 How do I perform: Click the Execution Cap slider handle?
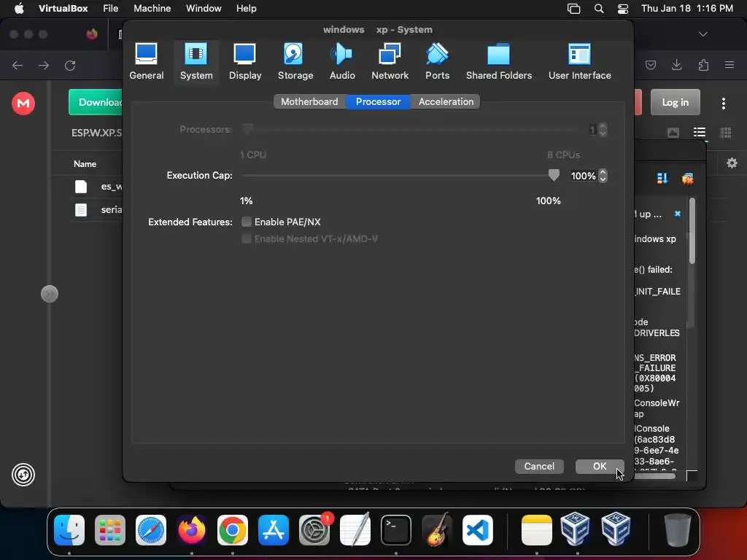[554, 175]
